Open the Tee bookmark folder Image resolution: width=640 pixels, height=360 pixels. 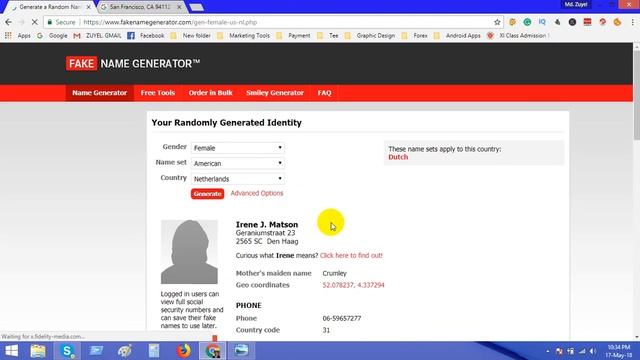pyautogui.click(x=328, y=36)
